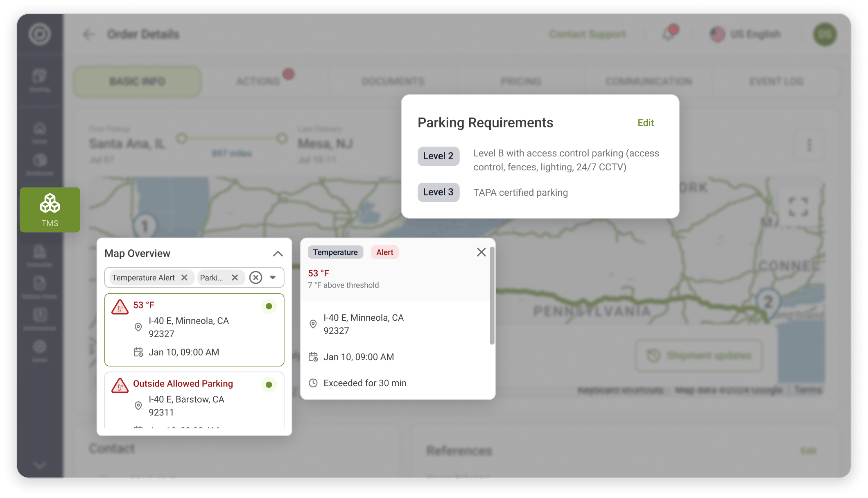Expand the sidebar bottom chevron
This screenshot has width=868, height=498.
coord(40,465)
